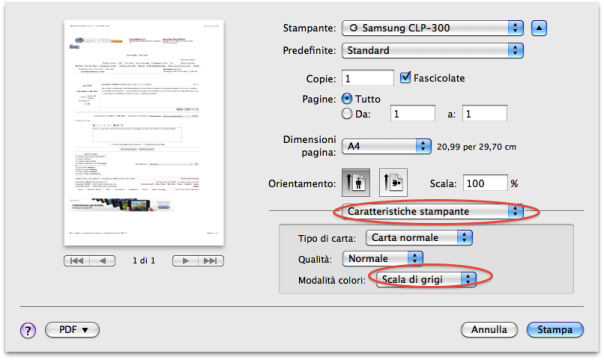Click the Stampa print button
604x360 pixels.
(555, 330)
